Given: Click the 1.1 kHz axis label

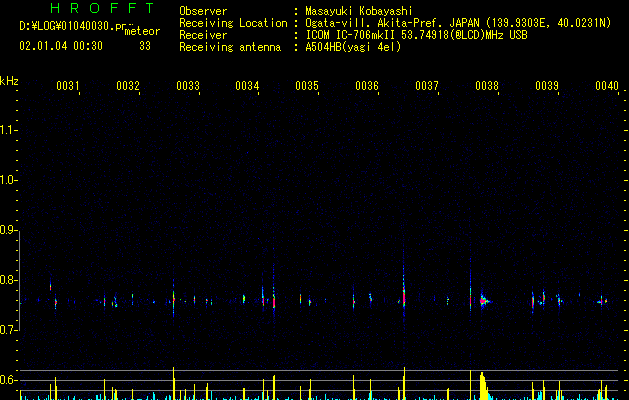Looking at the screenshot, I should pyautogui.click(x=8, y=130).
